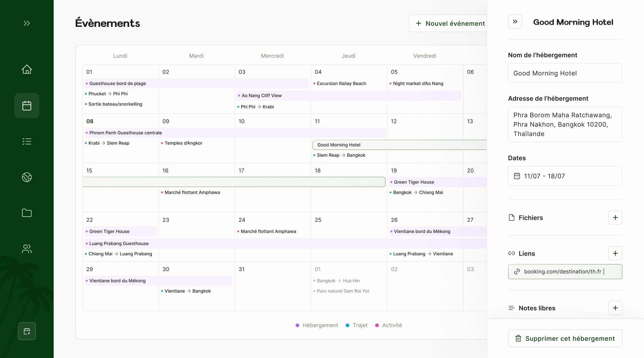Click the Hébergement purple legend dot
Viewport: 644px width, 358px height.
point(297,325)
